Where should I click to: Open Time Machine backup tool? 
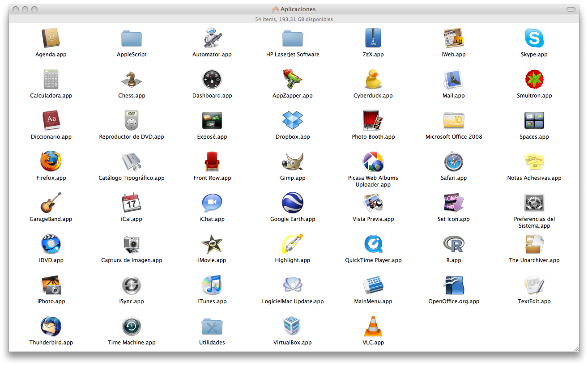(131, 326)
